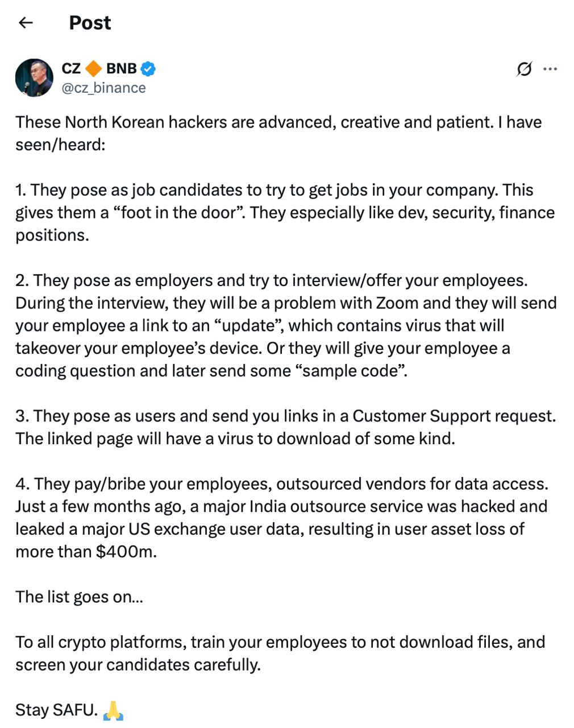Click the '$400m' amount in the post
This screenshot has width=574, height=728.
tap(126, 552)
